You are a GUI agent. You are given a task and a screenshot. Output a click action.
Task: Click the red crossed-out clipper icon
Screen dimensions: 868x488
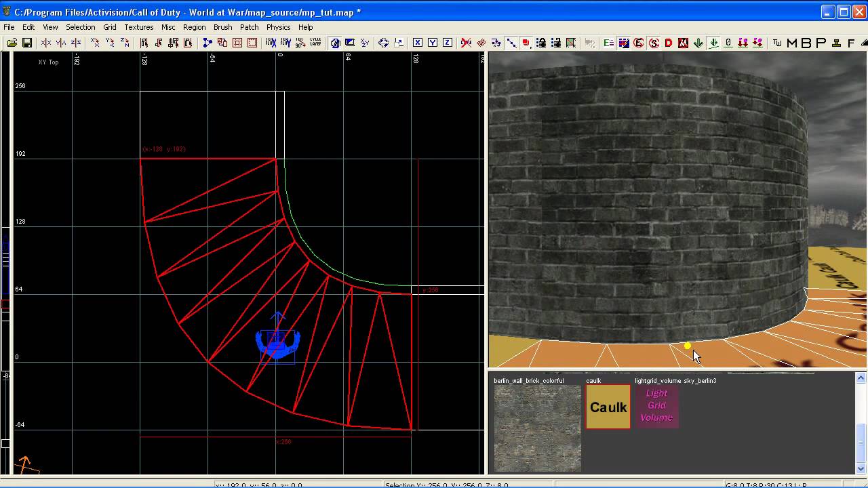467,43
